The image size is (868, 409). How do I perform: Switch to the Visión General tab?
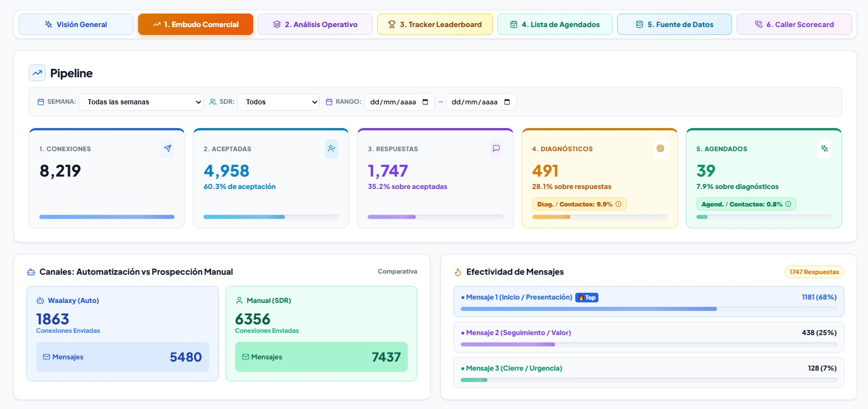point(76,24)
